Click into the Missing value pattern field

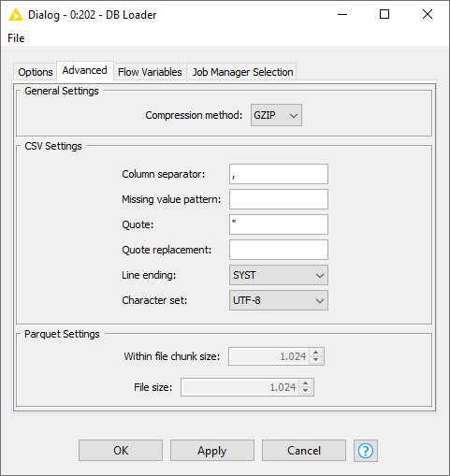(279, 199)
